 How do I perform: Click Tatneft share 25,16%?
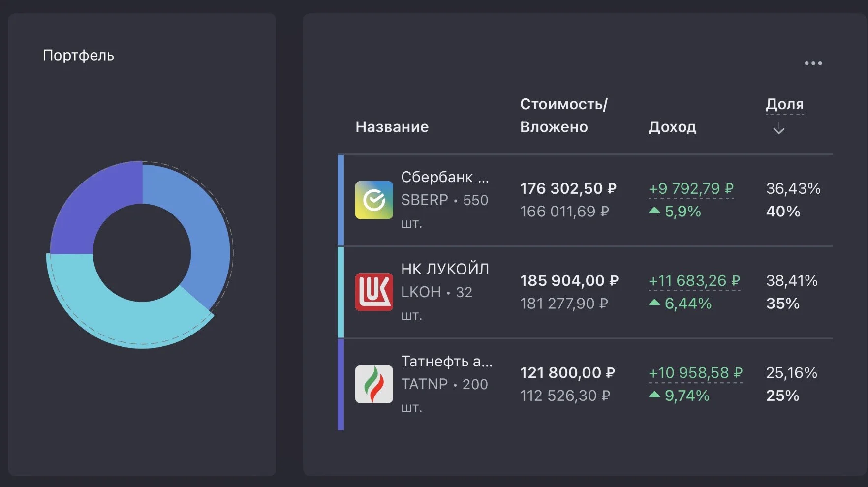pos(791,372)
